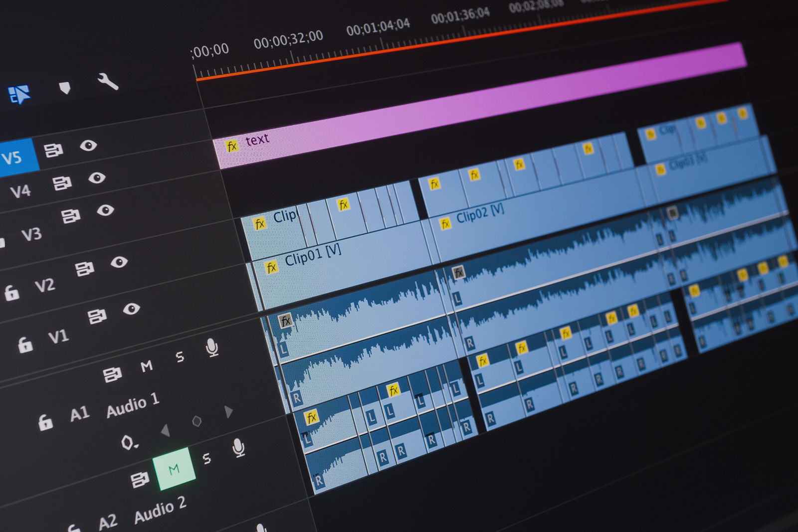Toggle visibility of track V2
The height and width of the screenshot is (532, 798).
119,262
